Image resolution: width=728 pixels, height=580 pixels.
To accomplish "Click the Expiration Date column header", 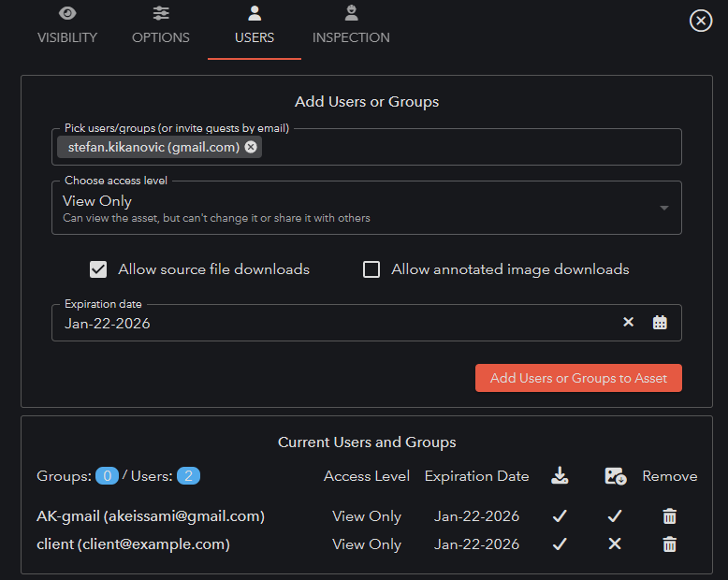I will [x=477, y=476].
